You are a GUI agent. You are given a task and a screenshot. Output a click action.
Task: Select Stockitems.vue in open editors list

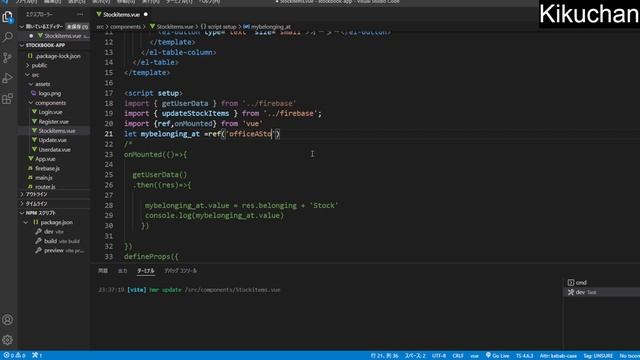62,36
